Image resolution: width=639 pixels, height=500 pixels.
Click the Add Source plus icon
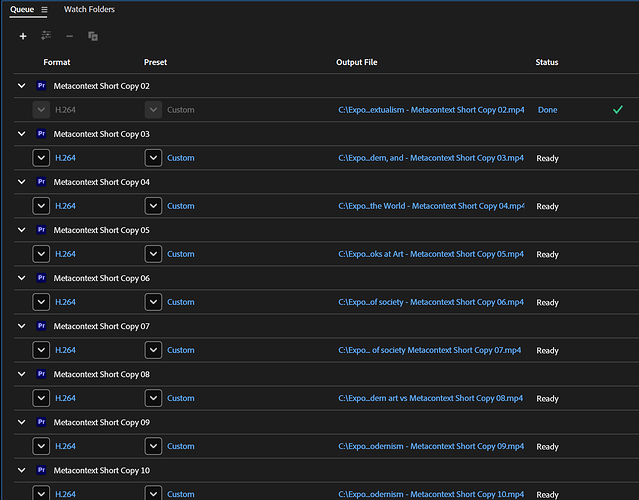[23, 36]
